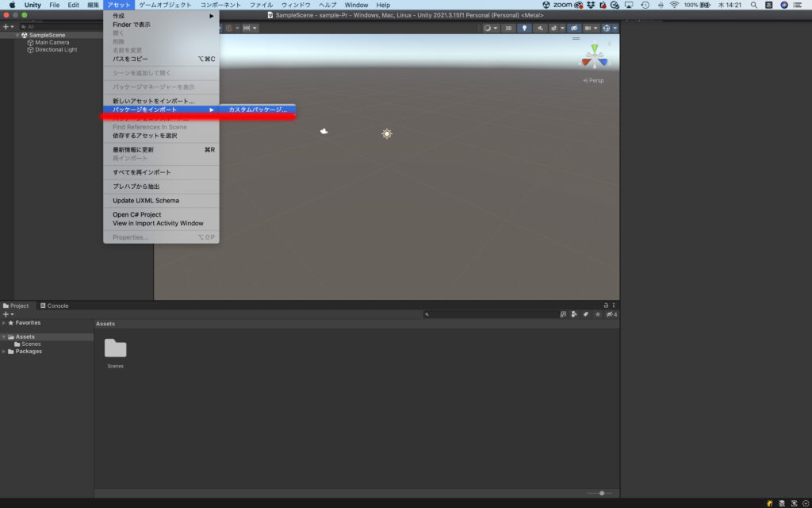
Task: Click すべてを再インポート menu item
Action: [x=161, y=172]
